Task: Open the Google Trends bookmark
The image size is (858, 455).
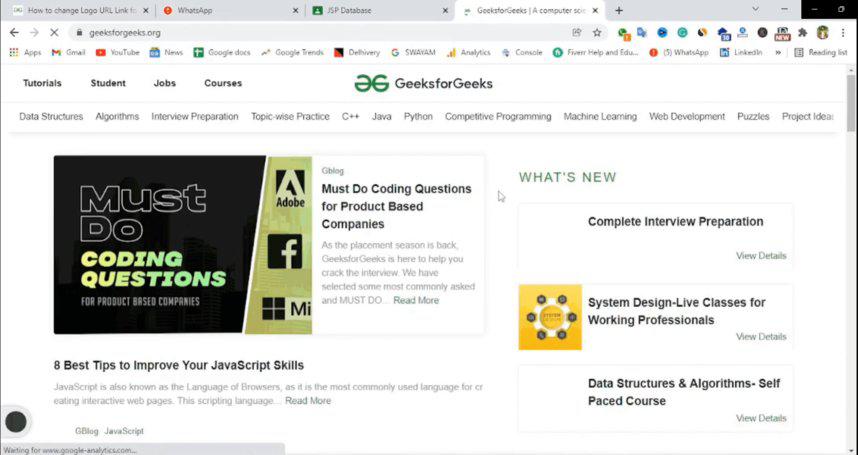Action: click(292, 52)
